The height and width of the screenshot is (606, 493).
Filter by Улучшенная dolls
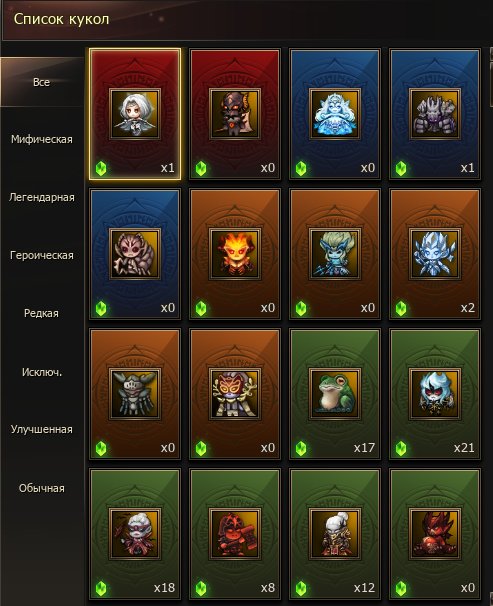(42, 429)
